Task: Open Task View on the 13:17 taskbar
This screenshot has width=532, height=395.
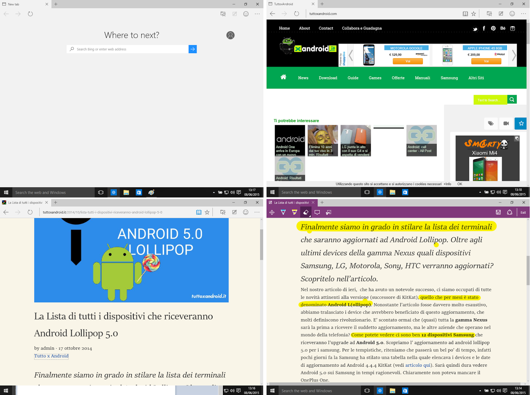Action: [101, 193]
